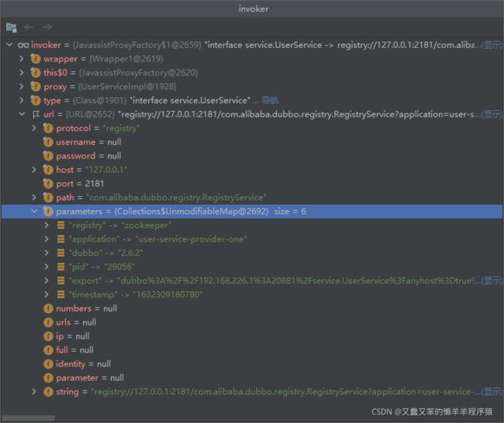Expand the this$0 field node
Screen dimensions: 504x423
22,72
